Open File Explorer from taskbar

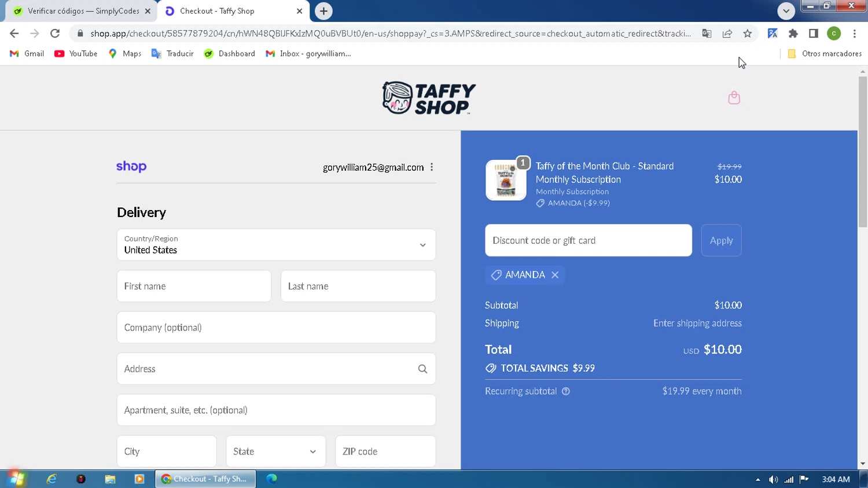point(110,479)
